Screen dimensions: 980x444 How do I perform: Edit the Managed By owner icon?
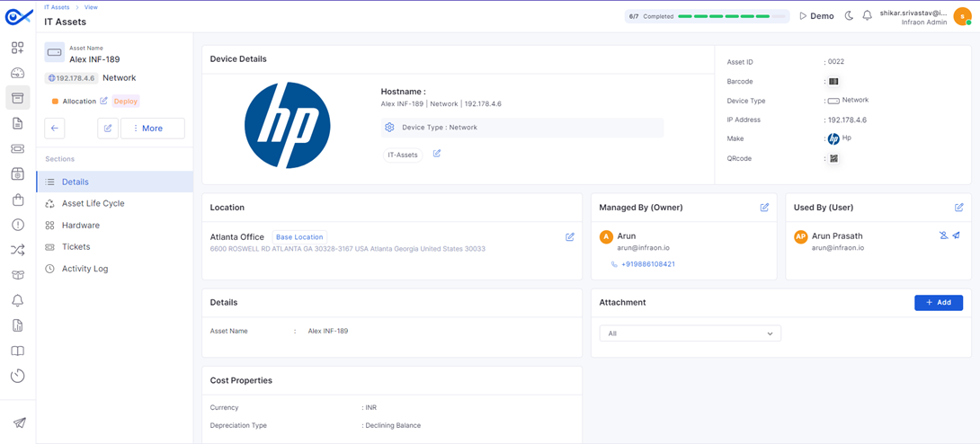(764, 208)
